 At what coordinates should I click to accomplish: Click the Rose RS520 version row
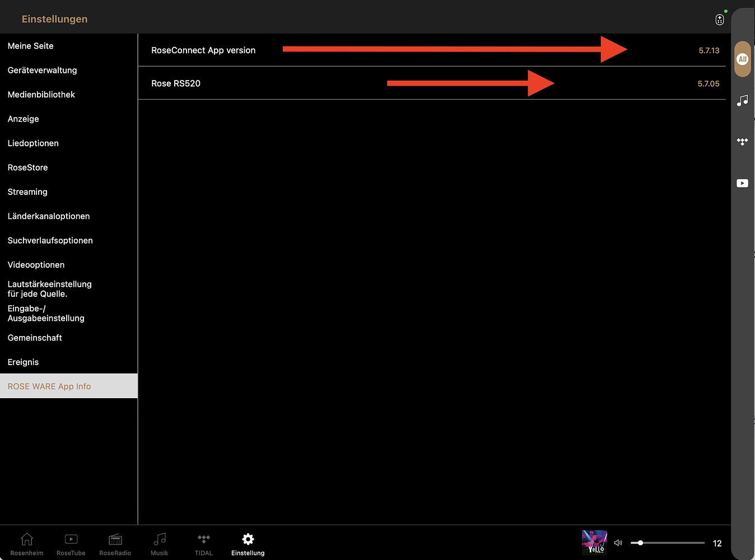432,83
